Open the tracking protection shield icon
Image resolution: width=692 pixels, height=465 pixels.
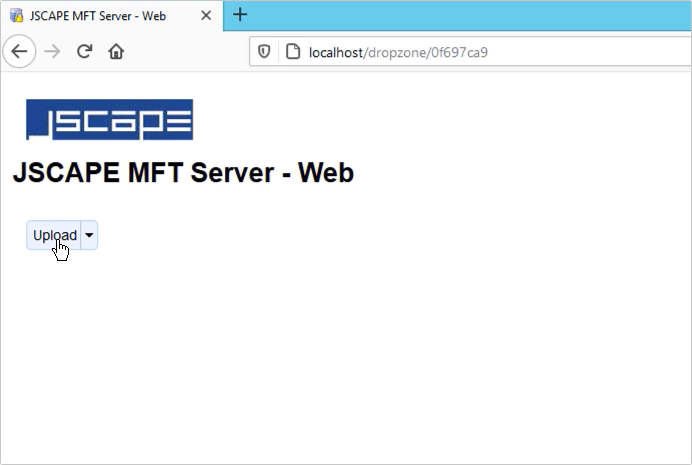coord(265,51)
